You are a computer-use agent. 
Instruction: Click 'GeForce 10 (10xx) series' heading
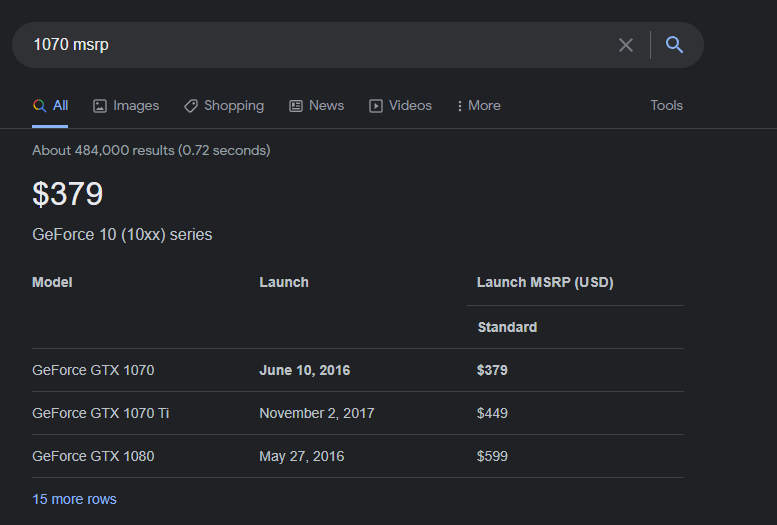[x=122, y=234]
